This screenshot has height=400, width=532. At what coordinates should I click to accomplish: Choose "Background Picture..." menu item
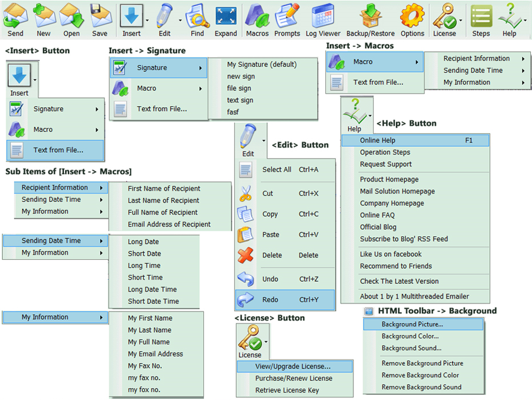click(412, 324)
